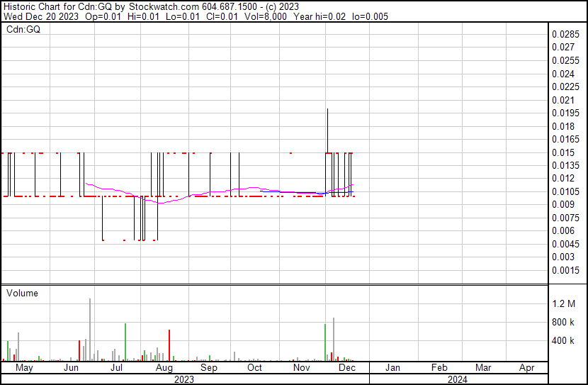The image size is (588, 385).
Task: Click the tallest gray volume bar in June
Action: pos(90,330)
